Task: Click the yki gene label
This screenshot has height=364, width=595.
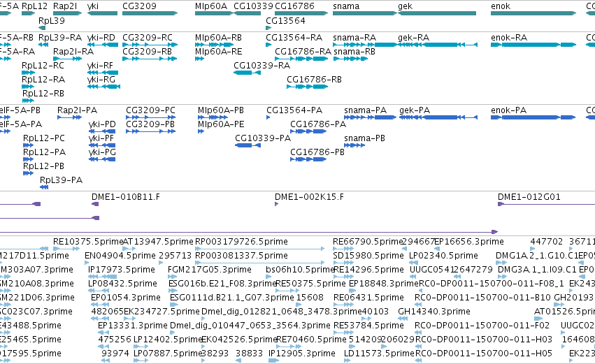Action: click(92, 6)
